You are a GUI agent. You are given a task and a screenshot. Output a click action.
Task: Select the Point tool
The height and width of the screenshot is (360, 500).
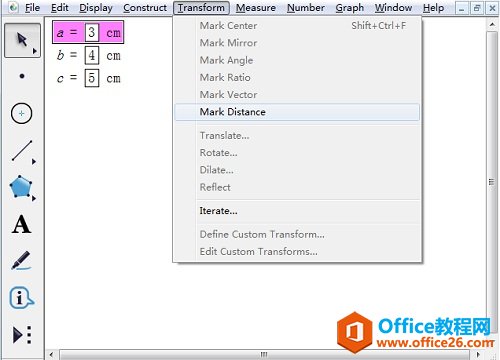tap(22, 76)
